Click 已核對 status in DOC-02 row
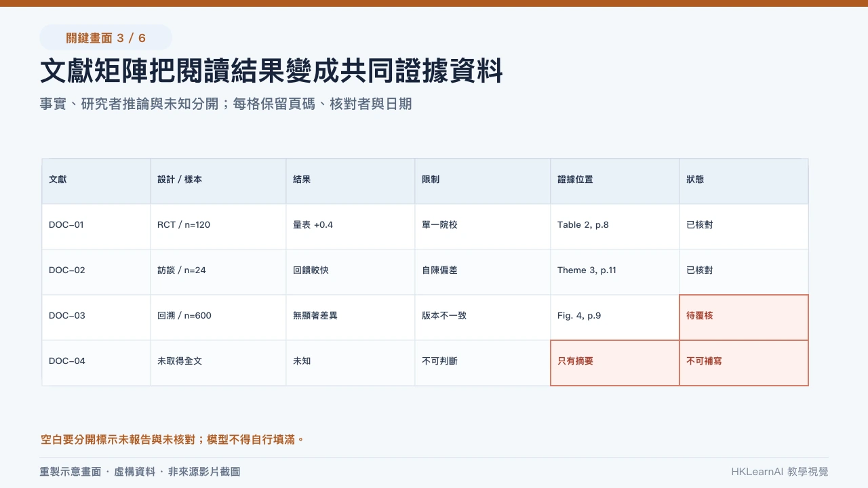This screenshot has height=488, width=868. pos(744,270)
